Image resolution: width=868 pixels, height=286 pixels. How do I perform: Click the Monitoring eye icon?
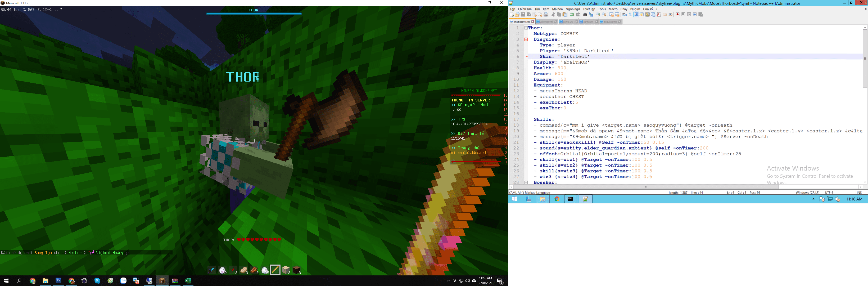tap(671, 15)
